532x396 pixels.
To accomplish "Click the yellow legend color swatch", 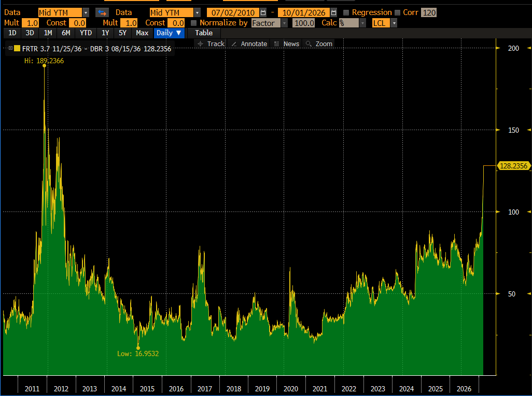I will pos(17,49).
